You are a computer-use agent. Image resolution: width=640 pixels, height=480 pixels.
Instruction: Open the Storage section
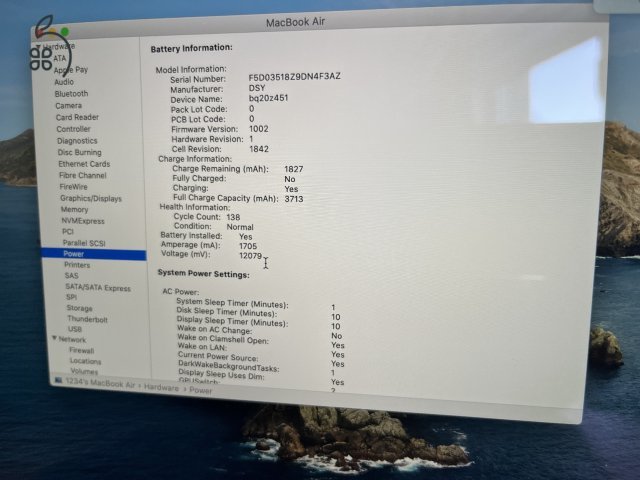pyautogui.click(x=80, y=308)
